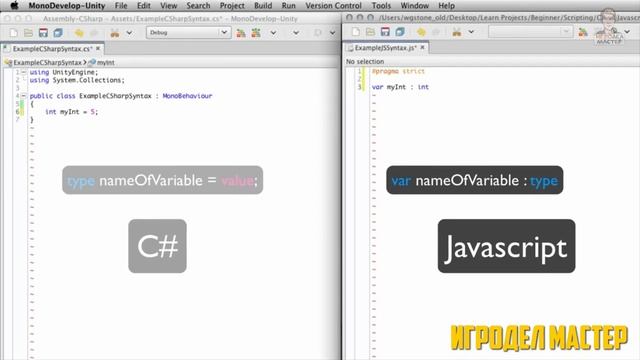
Task: Open Search menu
Action: (198, 6)
